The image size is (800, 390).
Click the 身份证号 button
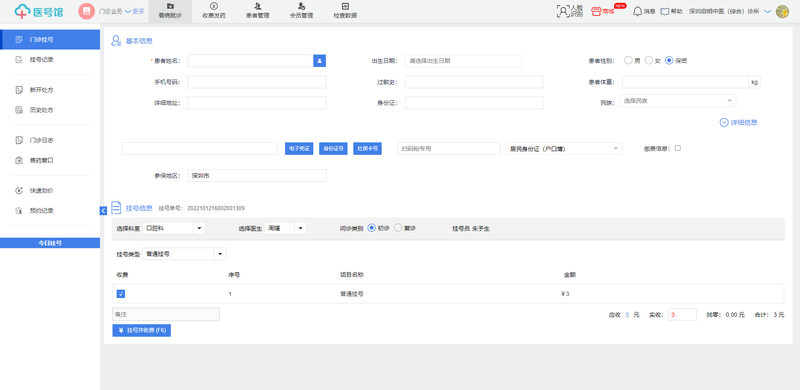point(333,149)
